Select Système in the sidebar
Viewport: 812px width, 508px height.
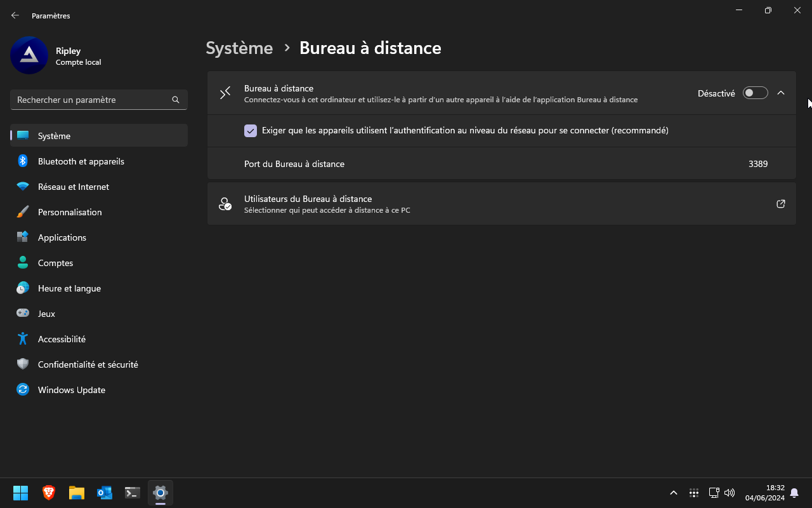click(x=99, y=136)
